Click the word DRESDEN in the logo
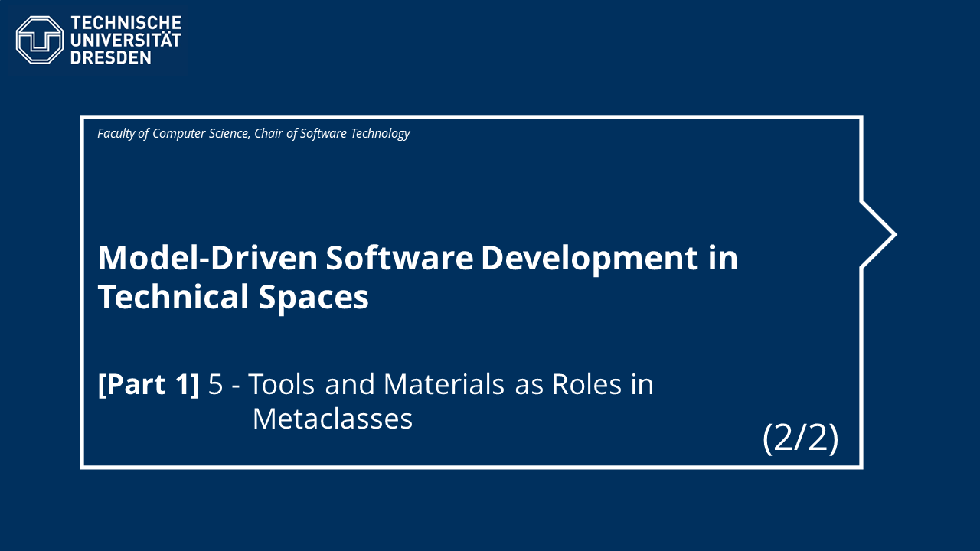This screenshot has width=980, height=551. [111, 57]
